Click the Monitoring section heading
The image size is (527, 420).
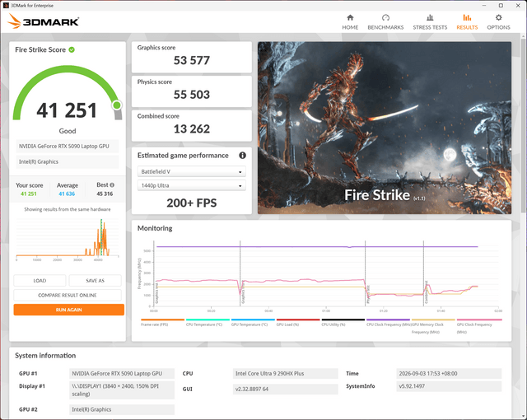(155, 228)
